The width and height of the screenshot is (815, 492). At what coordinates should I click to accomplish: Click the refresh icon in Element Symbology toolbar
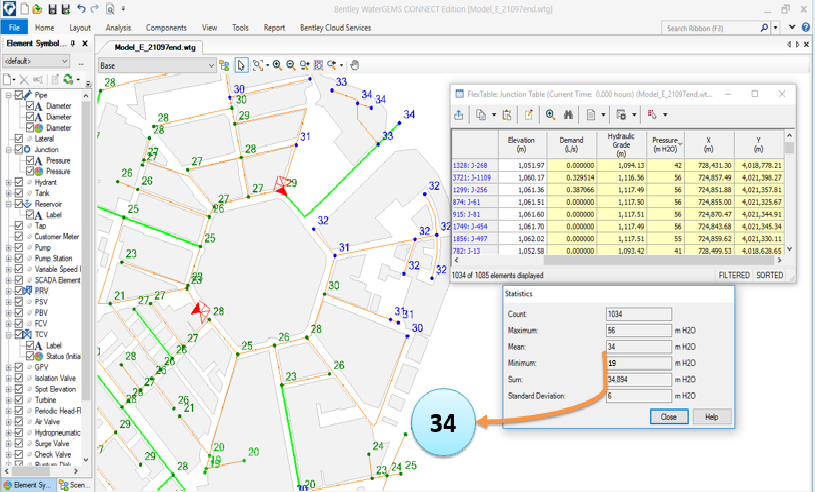click(68, 79)
